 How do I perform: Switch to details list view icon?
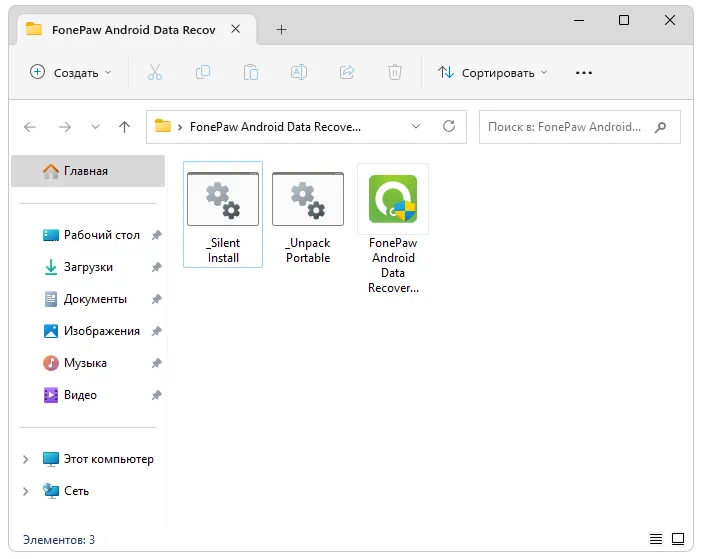(x=656, y=539)
